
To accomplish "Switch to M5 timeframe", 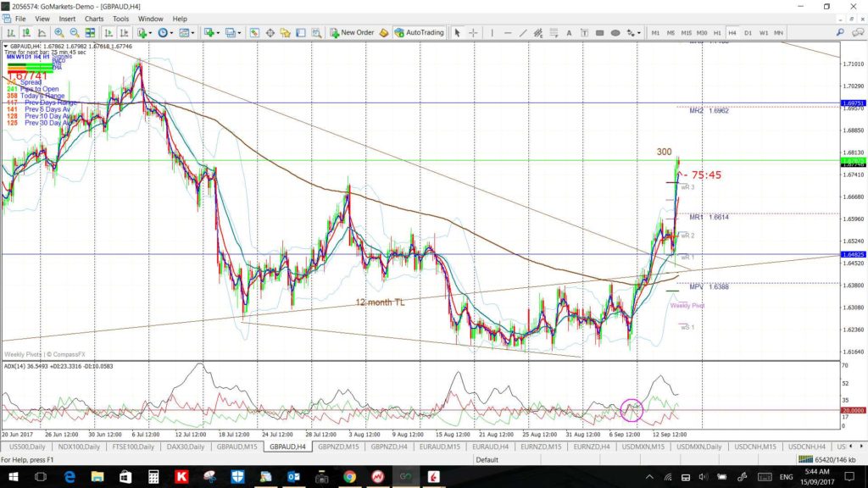I will coord(671,33).
